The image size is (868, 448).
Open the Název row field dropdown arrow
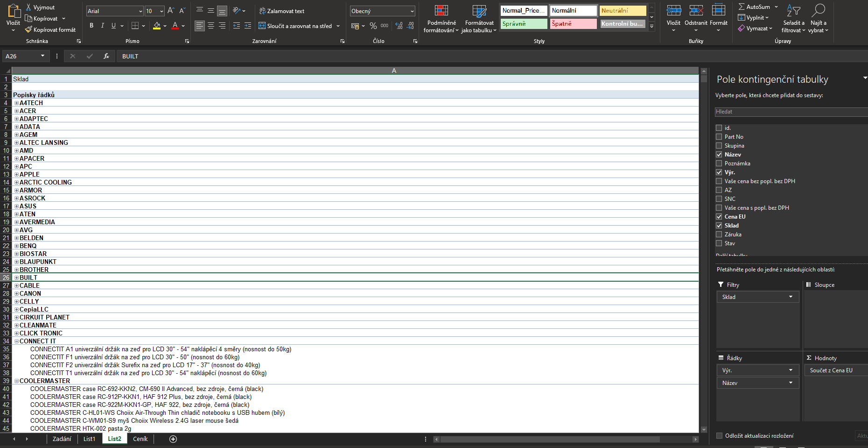pos(791,383)
